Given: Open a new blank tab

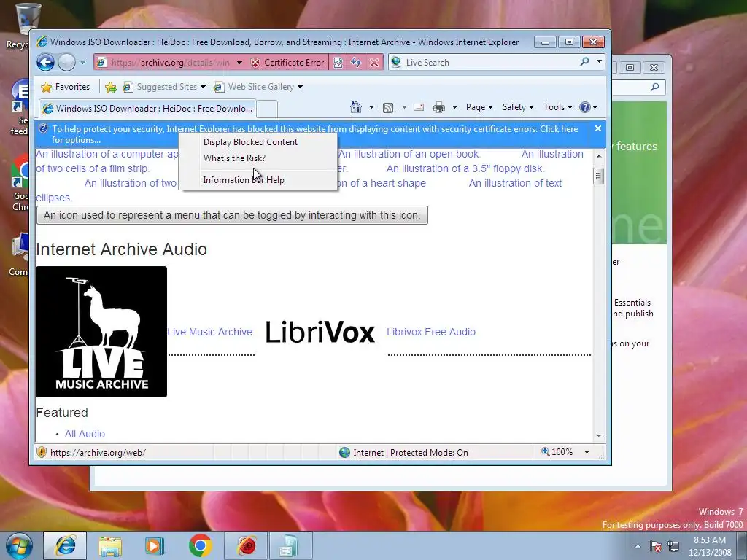Looking at the screenshot, I should [267, 109].
